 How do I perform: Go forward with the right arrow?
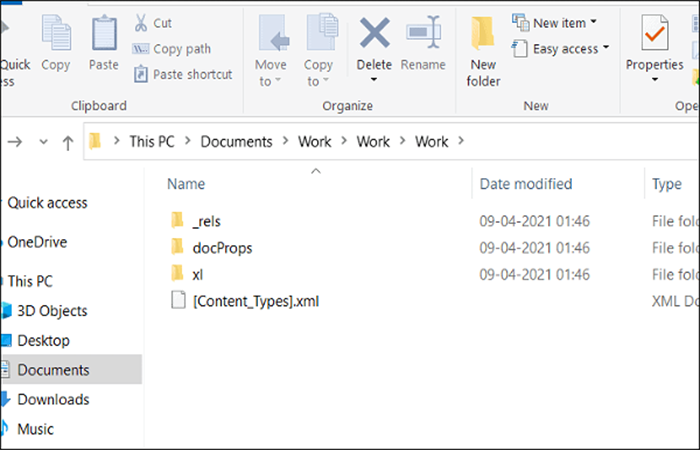click(x=15, y=142)
